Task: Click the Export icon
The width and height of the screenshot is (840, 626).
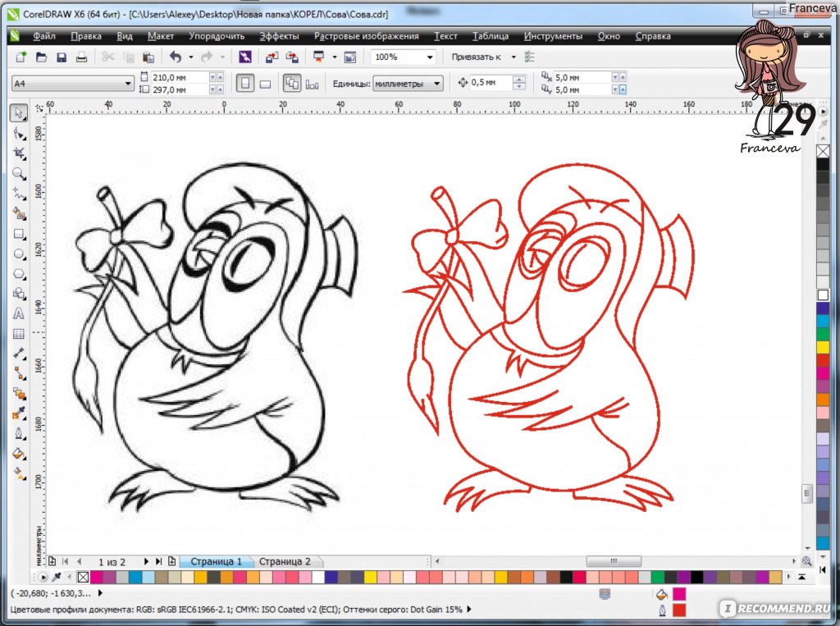Action: click(293, 57)
